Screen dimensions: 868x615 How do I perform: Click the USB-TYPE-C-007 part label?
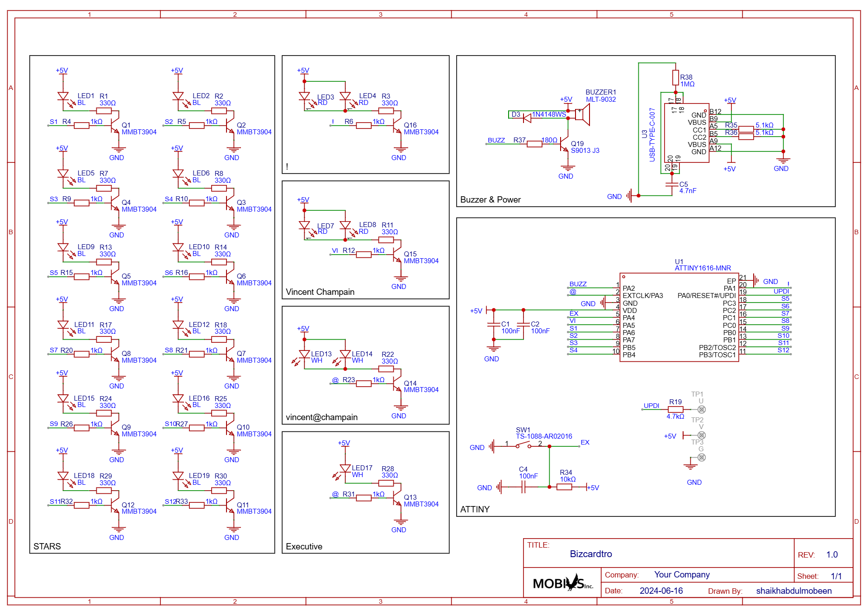click(x=652, y=134)
